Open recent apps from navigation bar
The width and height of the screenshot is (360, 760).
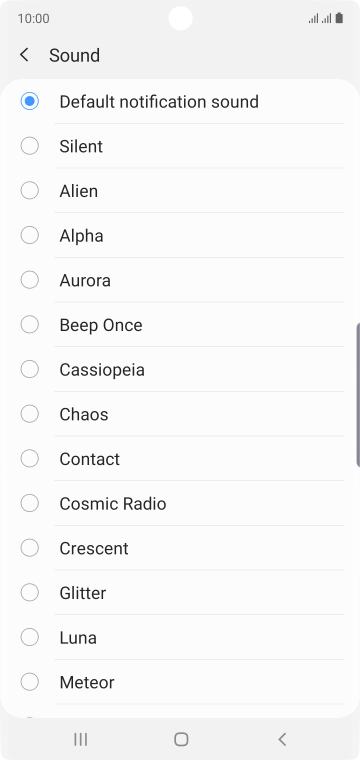tap(80, 739)
